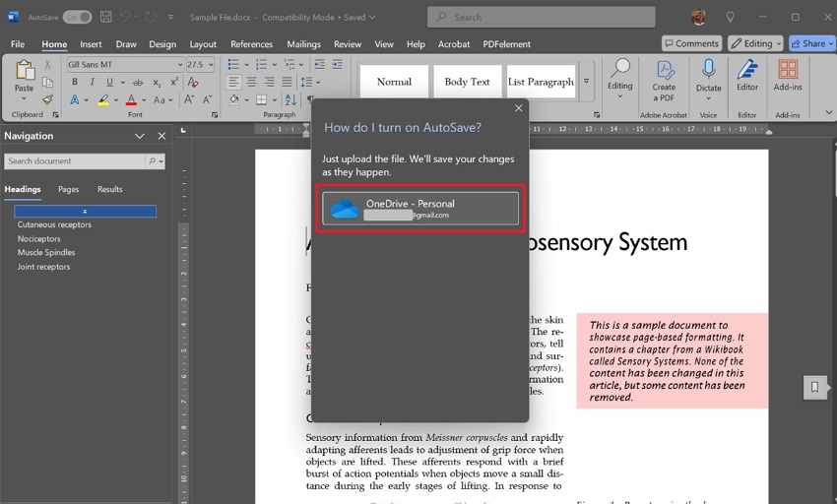Decrease font size with shrink icon
The height and width of the screenshot is (504, 837).
pos(207,99)
